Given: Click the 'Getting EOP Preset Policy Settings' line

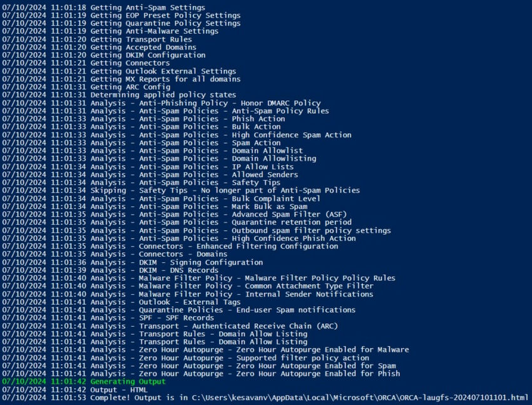Looking at the screenshot, I should (x=165, y=16).
